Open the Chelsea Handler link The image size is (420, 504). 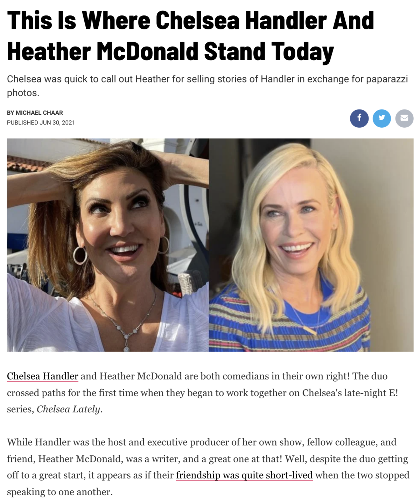[42, 376]
